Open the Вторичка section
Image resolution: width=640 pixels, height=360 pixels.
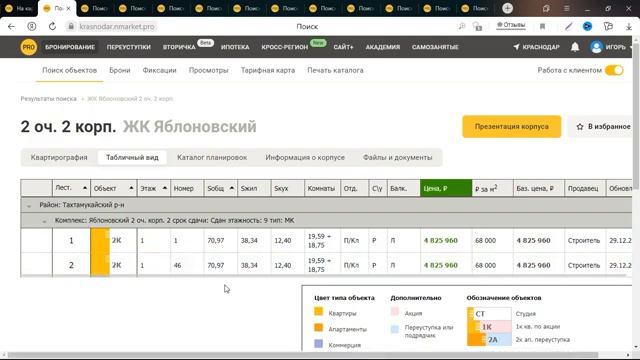[179, 47]
